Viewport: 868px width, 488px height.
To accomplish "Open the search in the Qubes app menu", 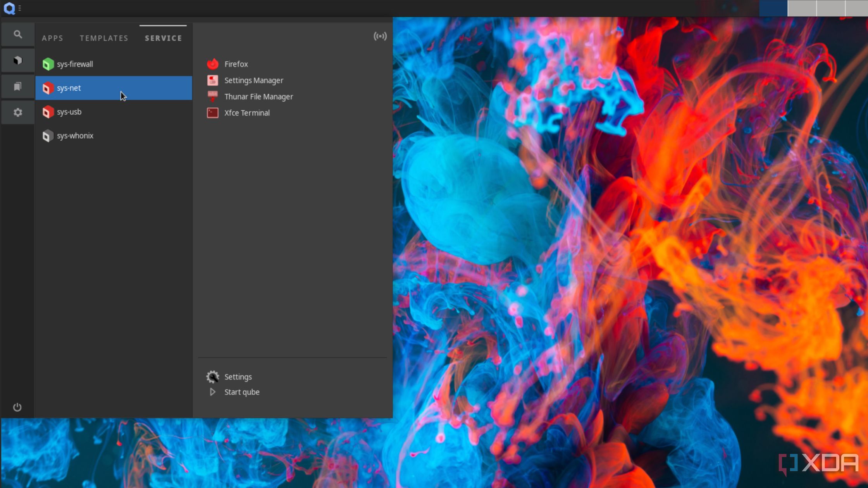I will [x=17, y=34].
